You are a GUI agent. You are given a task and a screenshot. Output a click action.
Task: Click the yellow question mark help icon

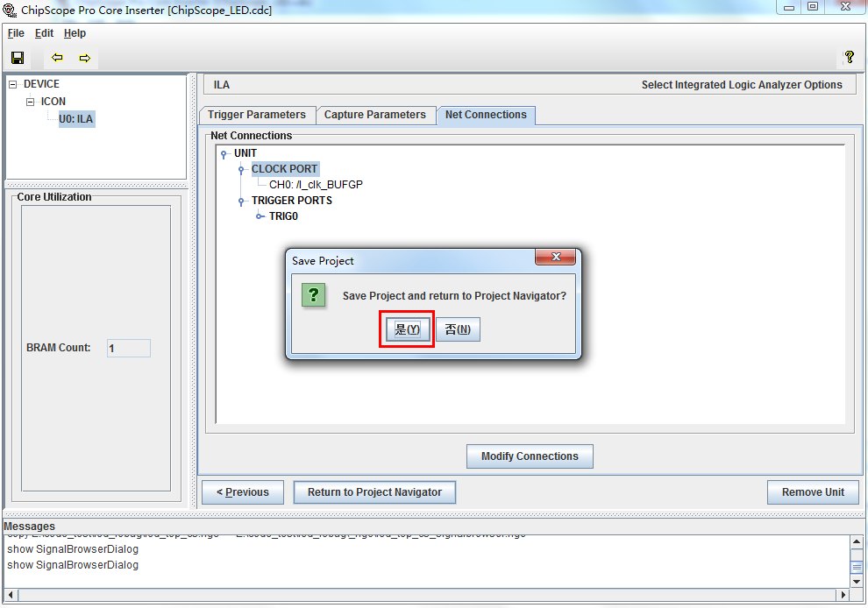[x=850, y=56]
